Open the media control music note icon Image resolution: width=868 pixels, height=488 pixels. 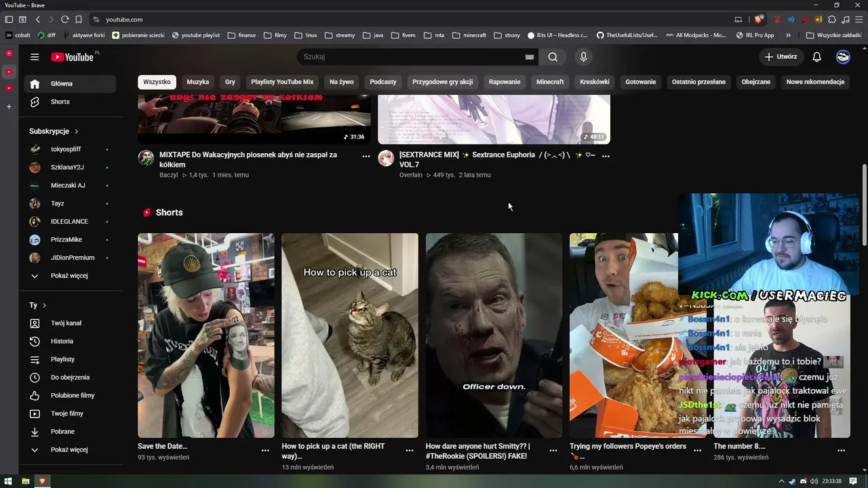tap(844, 20)
